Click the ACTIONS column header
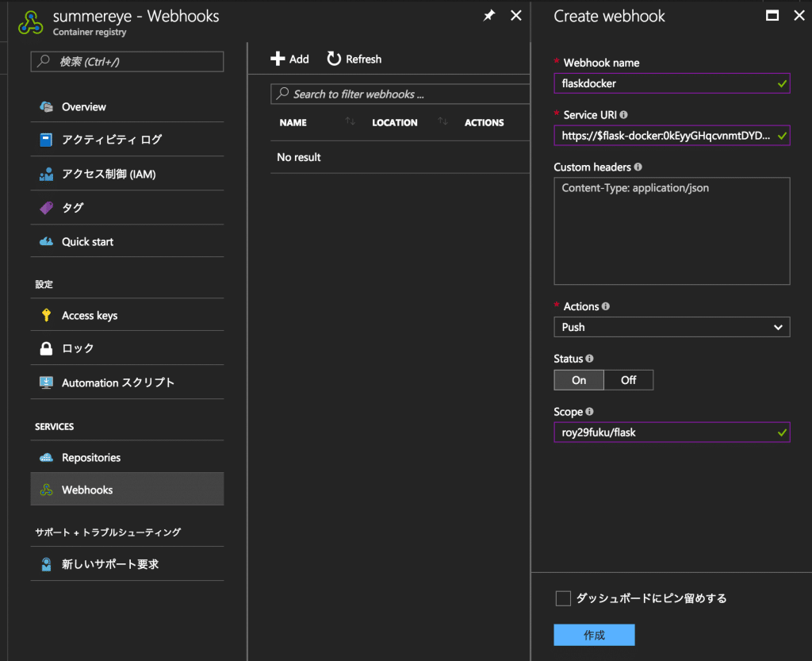This screenshot has height=661, width=812. point(485,122)
